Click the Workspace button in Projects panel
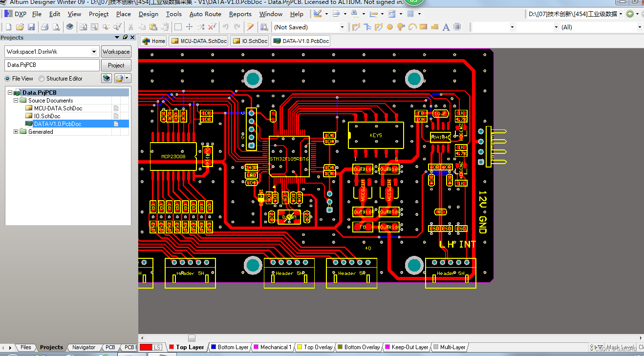 116,51
